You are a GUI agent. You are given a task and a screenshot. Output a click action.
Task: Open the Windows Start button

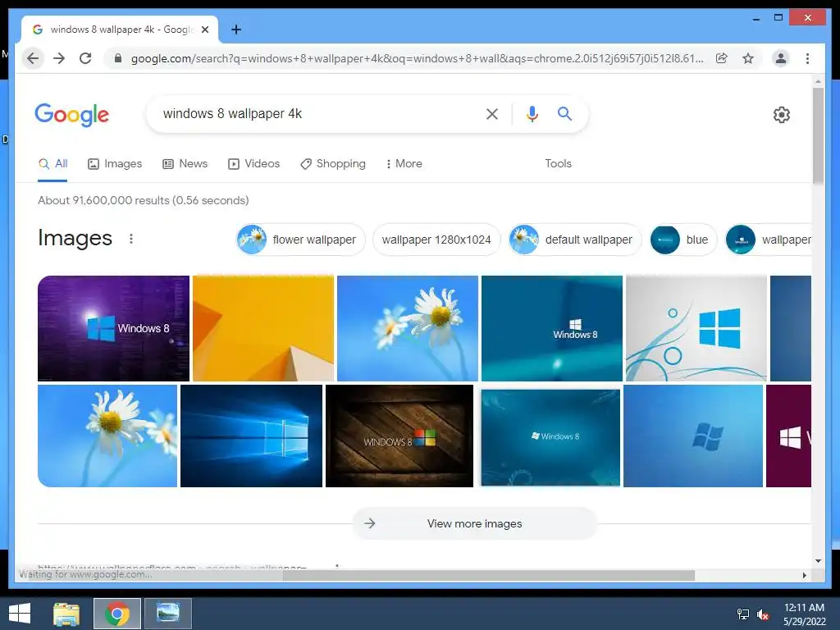click(x=20, y=614)
